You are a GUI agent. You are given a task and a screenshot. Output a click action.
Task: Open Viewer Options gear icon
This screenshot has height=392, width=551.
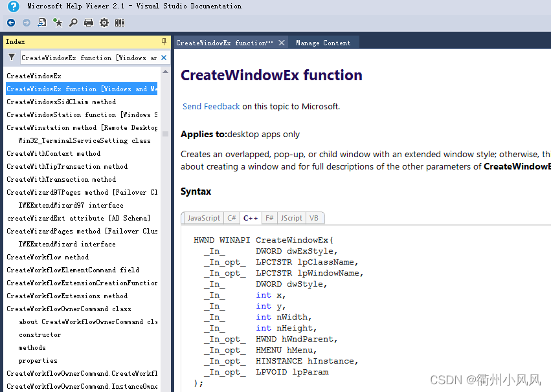tap(104, 23)
